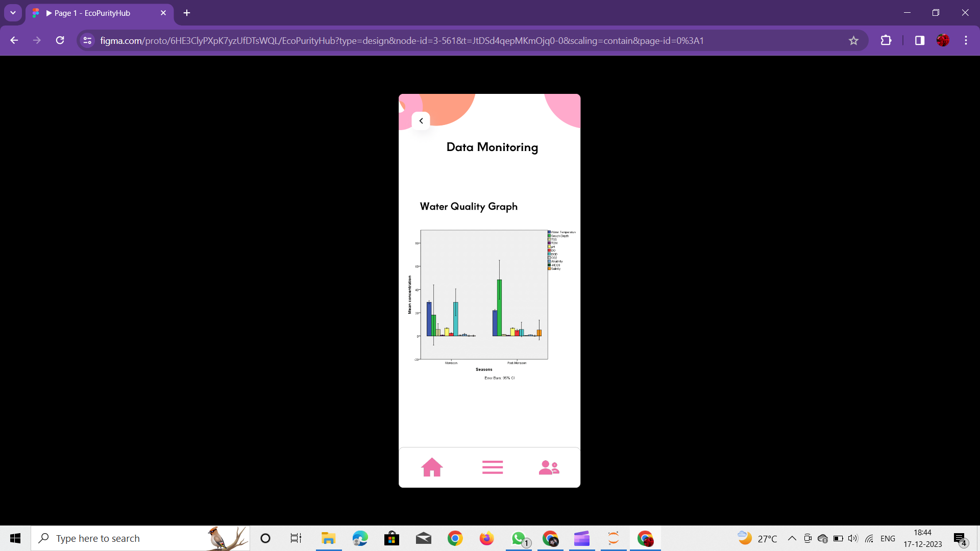
Task: View site information icon in address bar
Action: pyautogui.click(x=87, y=40)
